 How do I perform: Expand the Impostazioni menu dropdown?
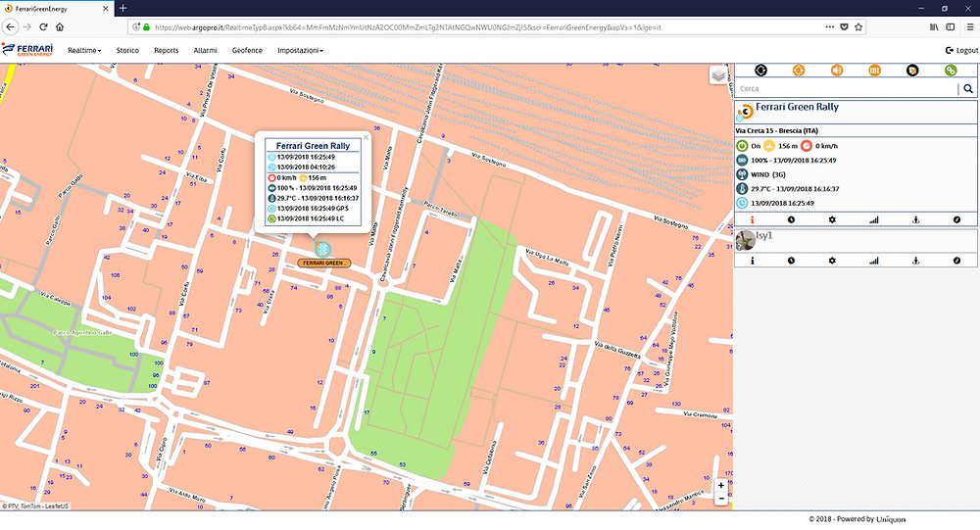tap(301, 51)
